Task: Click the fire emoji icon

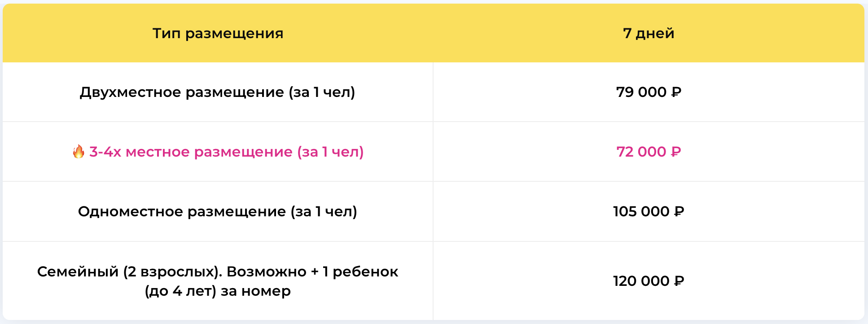Action: click(79, 152)
